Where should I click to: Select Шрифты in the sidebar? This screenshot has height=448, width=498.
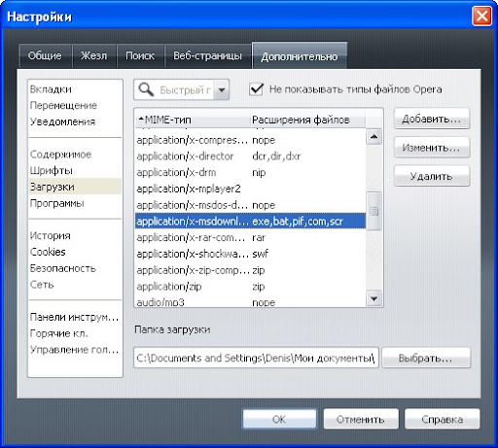click(75, 170)
